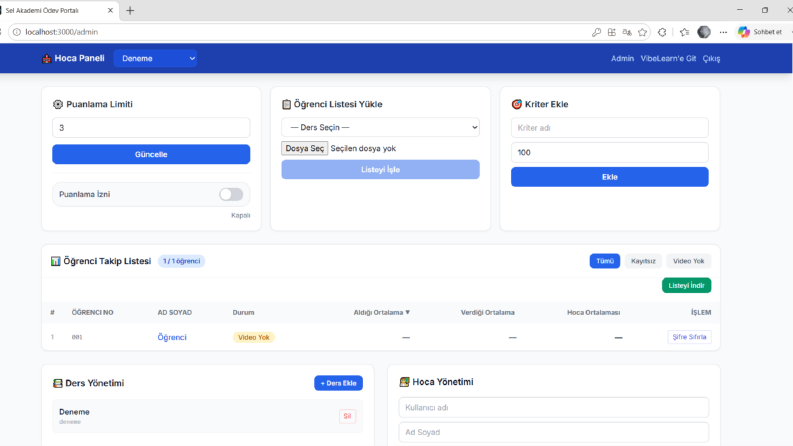Click the apps grid icon in address bar
This screenshot has height=446, width=793.
click(611, 32)
